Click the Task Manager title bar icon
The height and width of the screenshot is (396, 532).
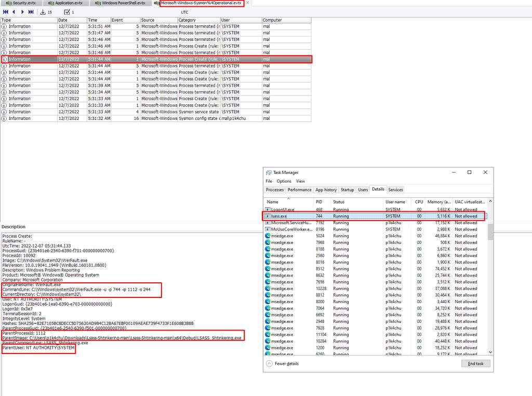(x=269, y=172)
